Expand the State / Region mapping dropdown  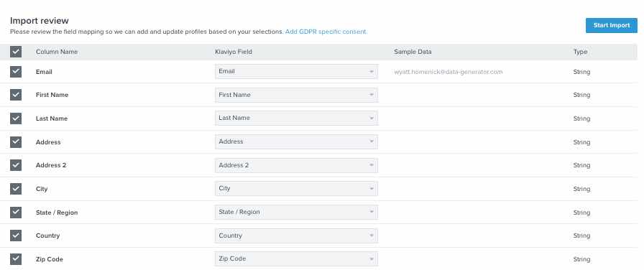click(x=296, y=212)
